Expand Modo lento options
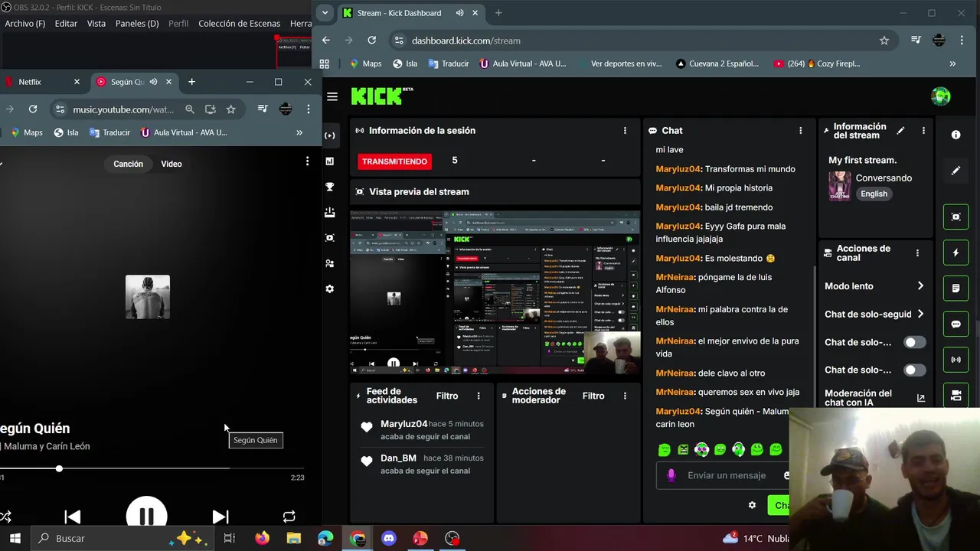The width and height of the screenshot is (980, 551). tap(920, 286)
